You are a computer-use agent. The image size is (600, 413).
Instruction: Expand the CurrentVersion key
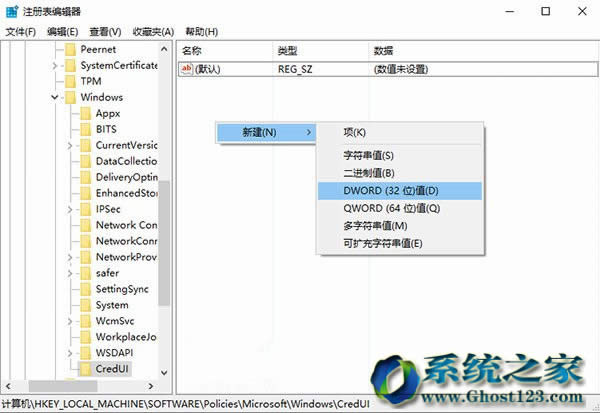pos(70,145)
